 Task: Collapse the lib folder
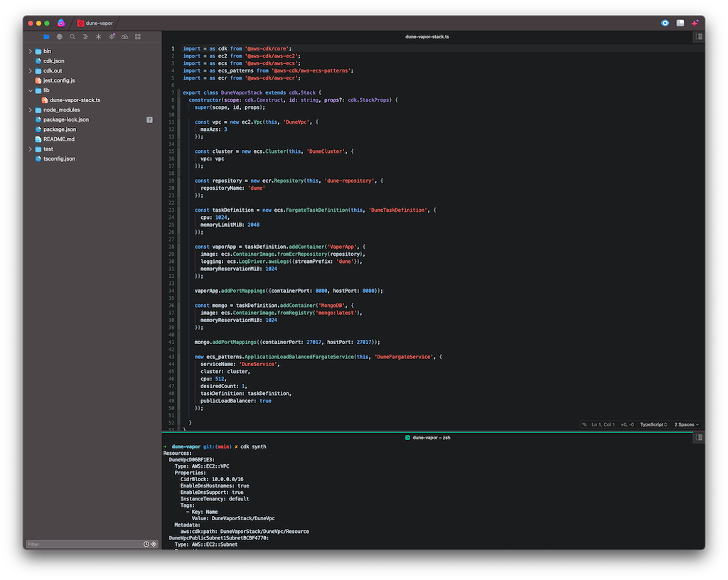[30, 90]
